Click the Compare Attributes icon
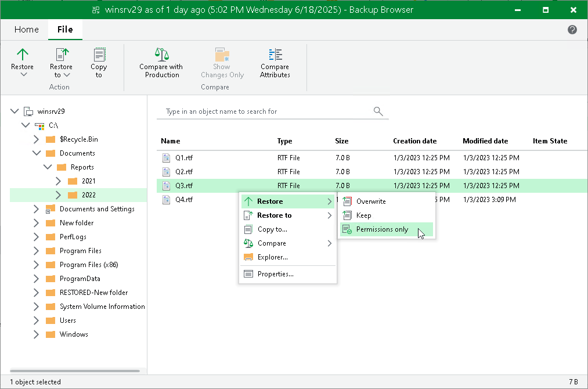The image size is (588, 389). pos(275,55)
